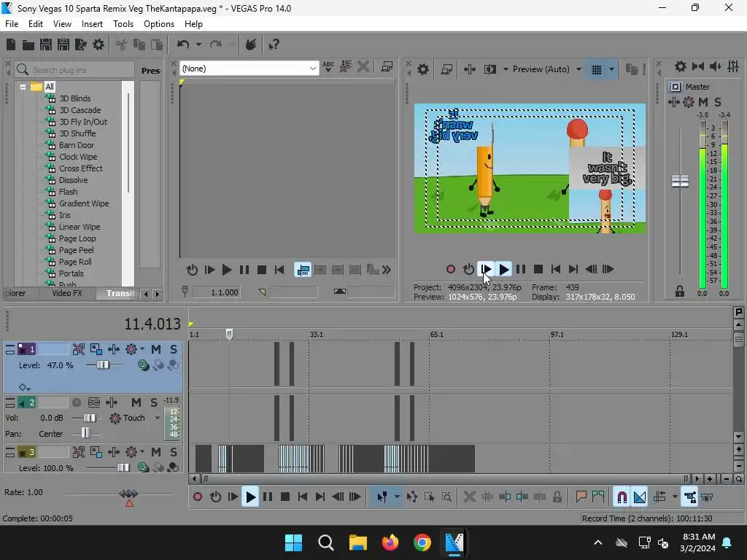This screenshot has width=747, height=560.
Task: Solo video track 1
Action: click(174, 349)
